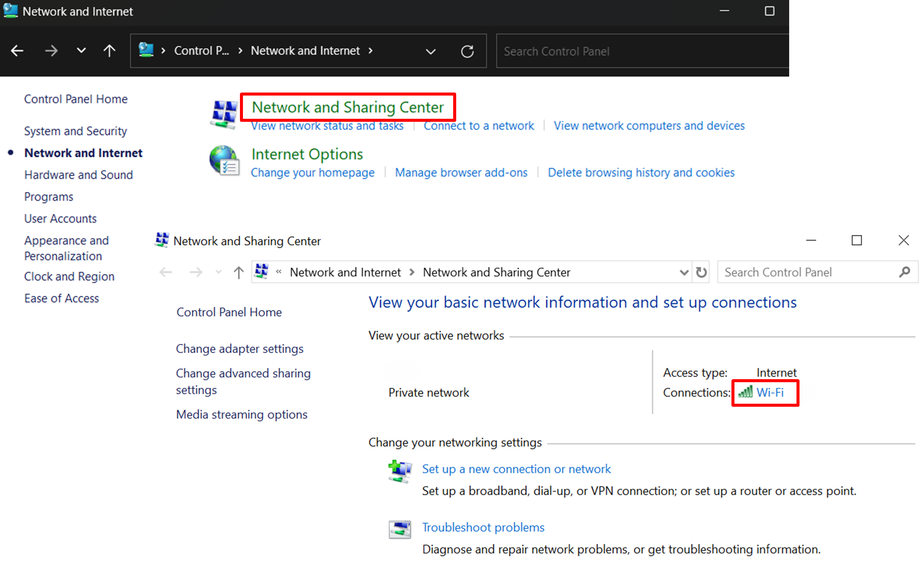
Task: Click 'Change adapter settings'
Action: click(x=240, y=349)
